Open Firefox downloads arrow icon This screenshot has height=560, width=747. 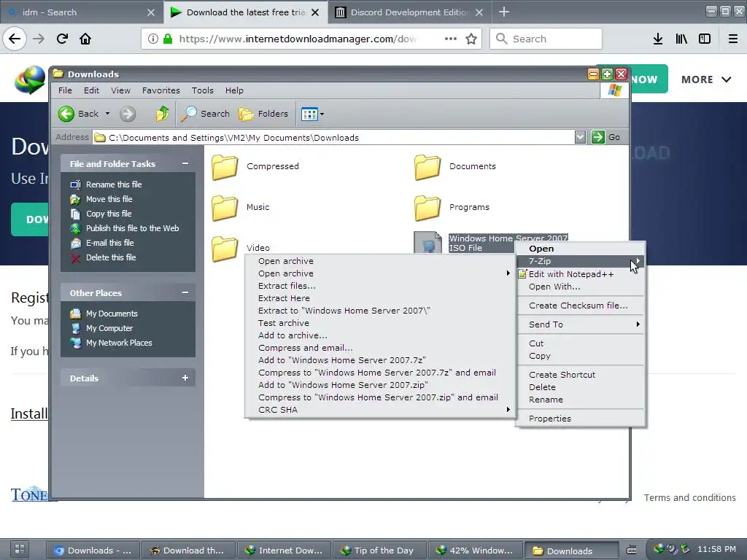coord(658,39)
